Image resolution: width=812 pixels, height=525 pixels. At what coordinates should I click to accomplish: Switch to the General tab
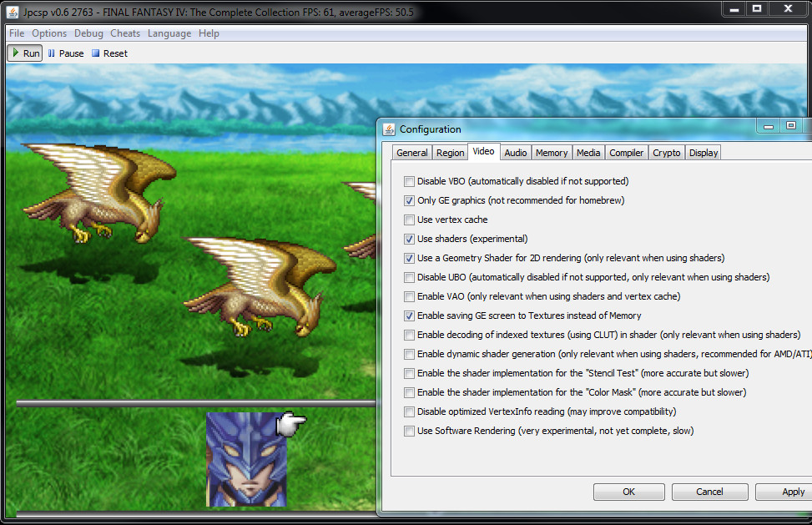412,153
